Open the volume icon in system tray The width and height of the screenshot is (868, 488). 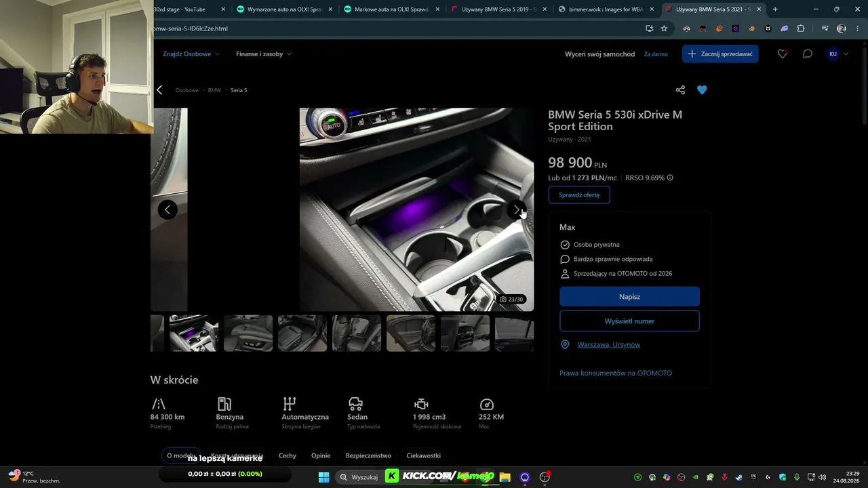(822, 477)
